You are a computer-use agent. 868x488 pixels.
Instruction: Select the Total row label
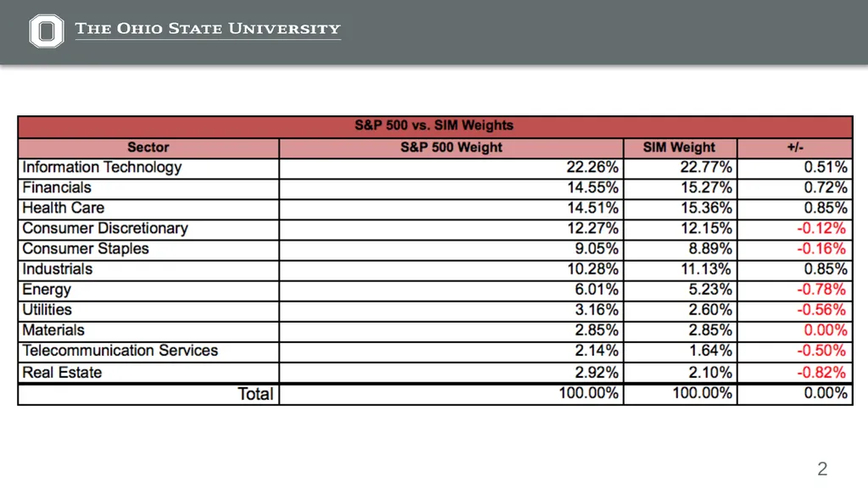tap(256, 394)
